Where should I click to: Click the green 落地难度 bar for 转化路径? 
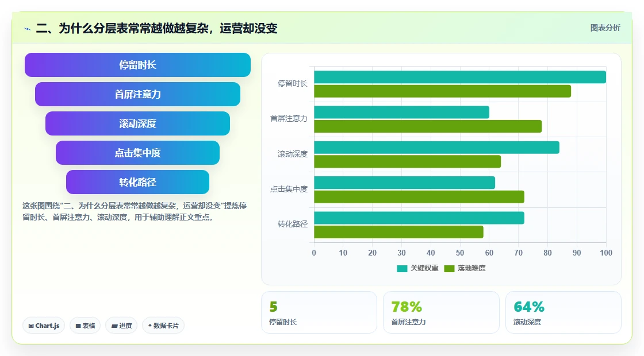click(x=399, y=232)
